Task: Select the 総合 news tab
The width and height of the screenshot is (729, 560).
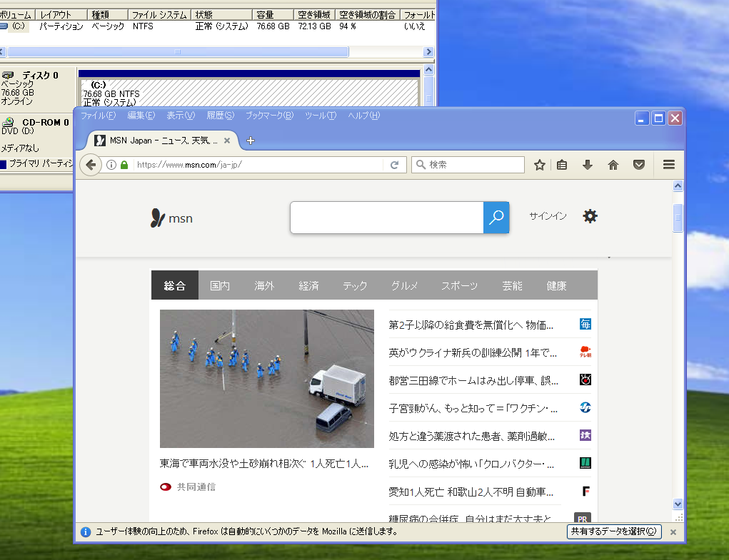Action: [x=175, y=285]
